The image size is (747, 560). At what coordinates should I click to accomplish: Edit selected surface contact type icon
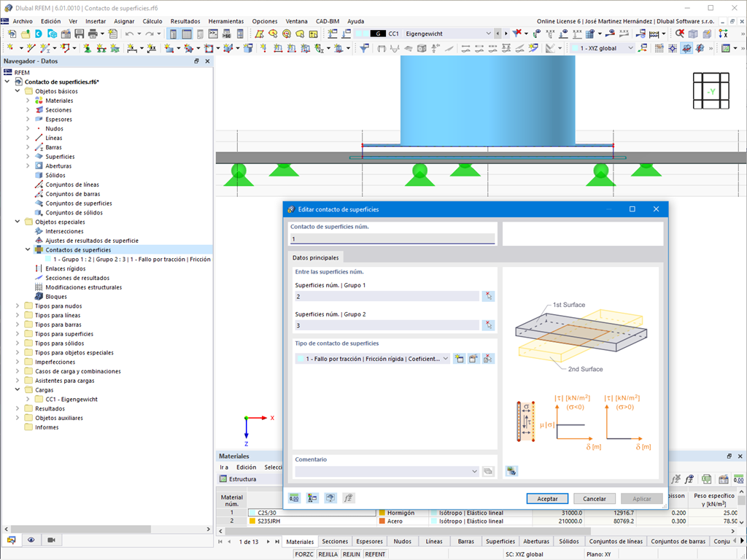(x=473, y=359)
